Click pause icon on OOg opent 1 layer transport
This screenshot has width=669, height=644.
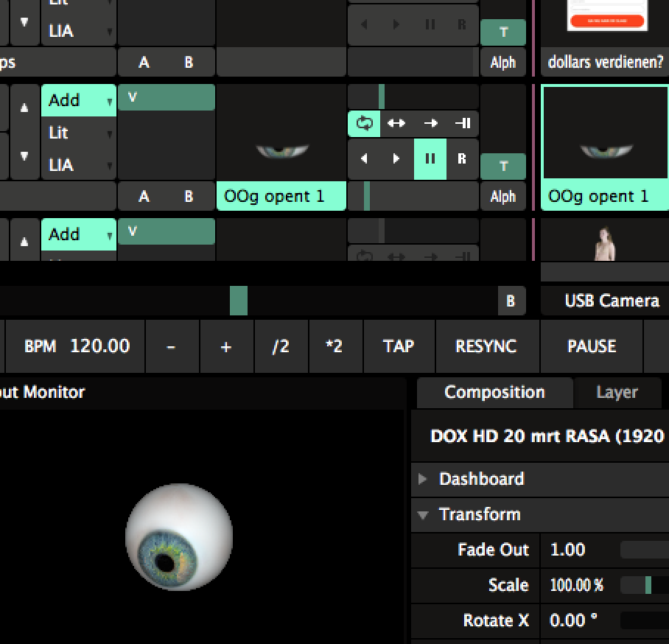coord(430,158)
